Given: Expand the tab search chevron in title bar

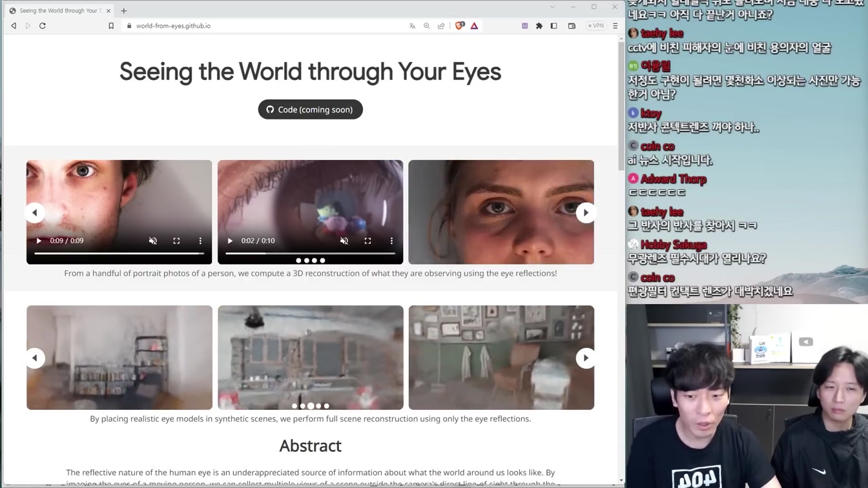Looking at the screenshot, I should (x=552, y=7).
